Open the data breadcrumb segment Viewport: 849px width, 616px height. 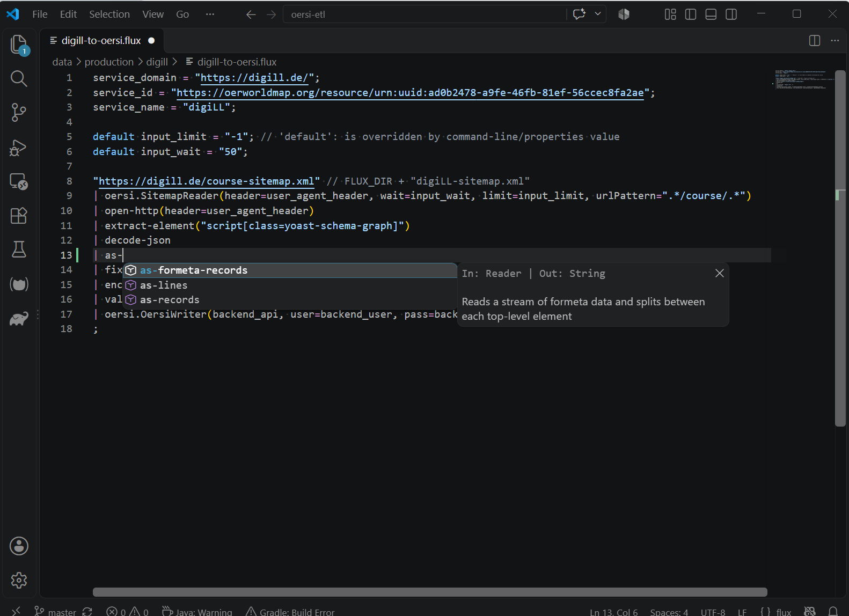pos(62,62)
